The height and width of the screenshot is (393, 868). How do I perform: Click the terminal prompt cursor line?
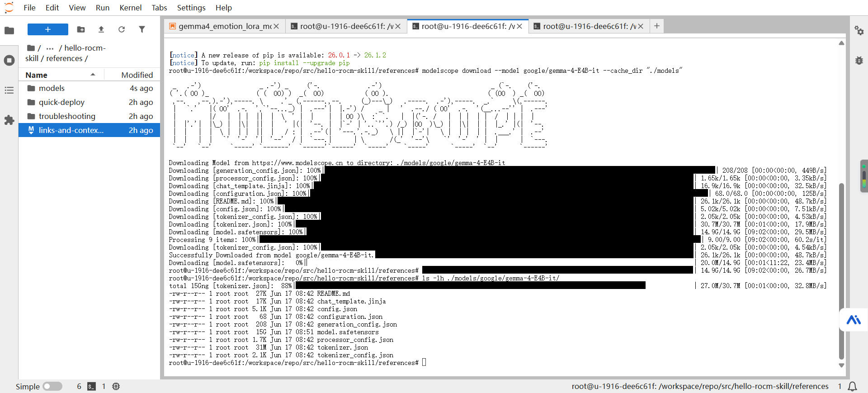pyautogui.click(x=297, y=363)
